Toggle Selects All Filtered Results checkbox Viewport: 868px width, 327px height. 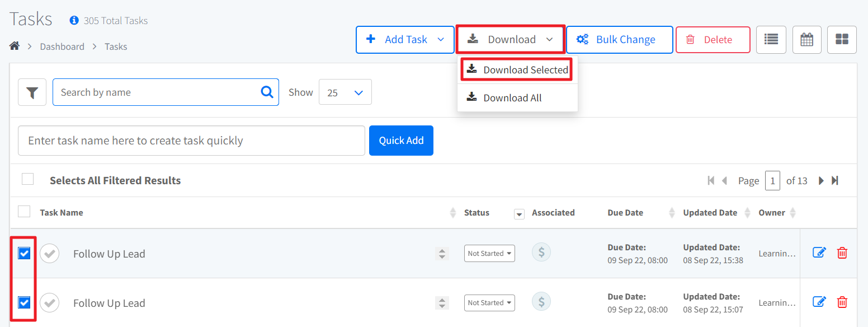pos(27,180)
